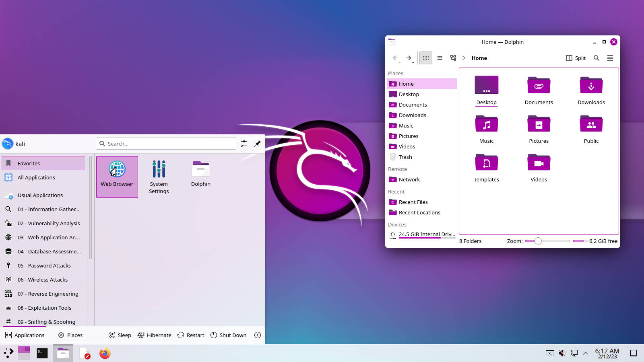644x362 pixels.
Task: Pin the application launcher open
Action: (258, 144)
